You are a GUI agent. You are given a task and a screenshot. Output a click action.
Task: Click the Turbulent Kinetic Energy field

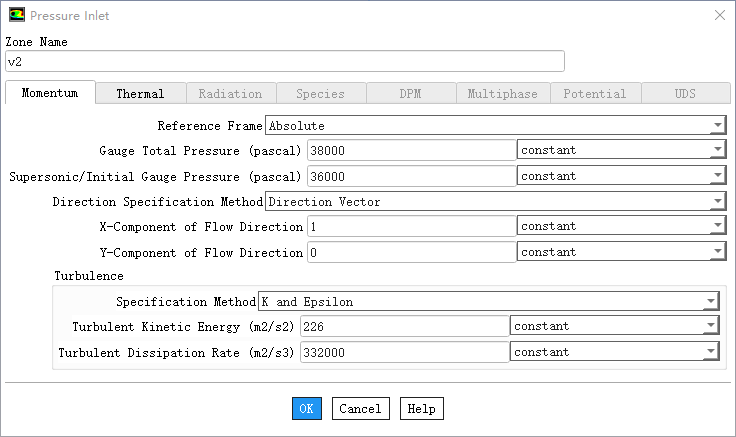pyautogui.click(x=404, y=326)
